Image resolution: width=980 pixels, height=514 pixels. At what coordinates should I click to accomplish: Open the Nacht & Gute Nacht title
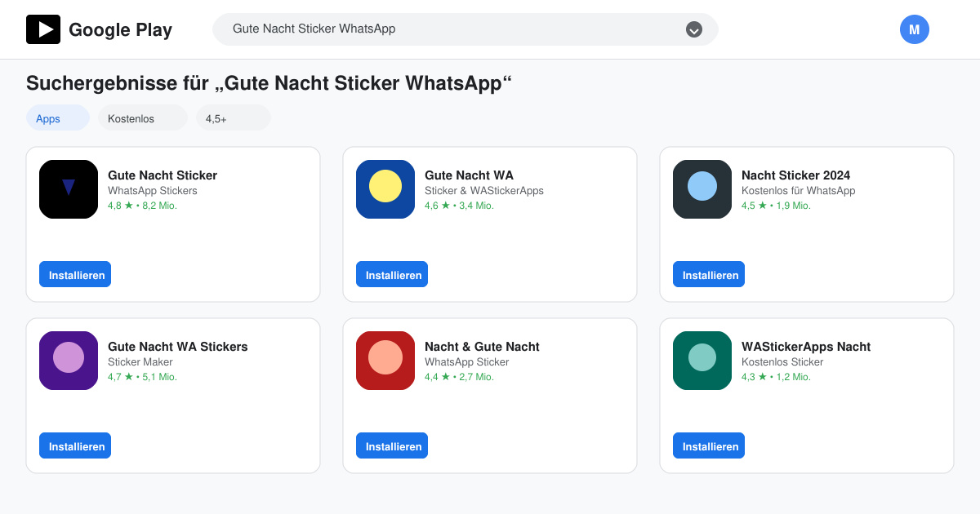(482, 346)
